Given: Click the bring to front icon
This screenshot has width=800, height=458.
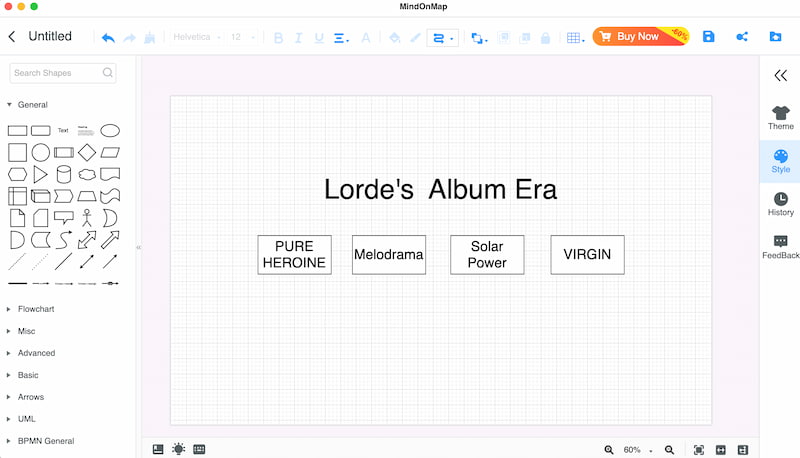Looking at the screenshot, I should pos(504,38).
